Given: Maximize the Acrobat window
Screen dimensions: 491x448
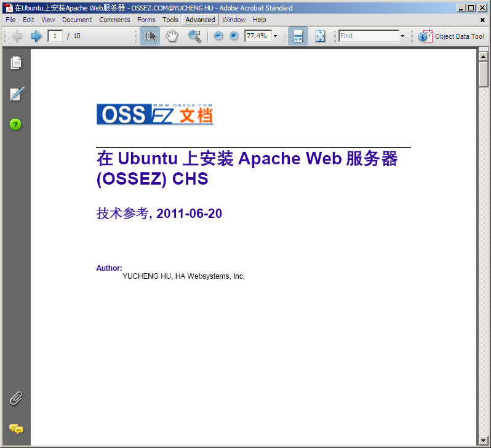Looking at the screenshot, I should tap(471, 8).
